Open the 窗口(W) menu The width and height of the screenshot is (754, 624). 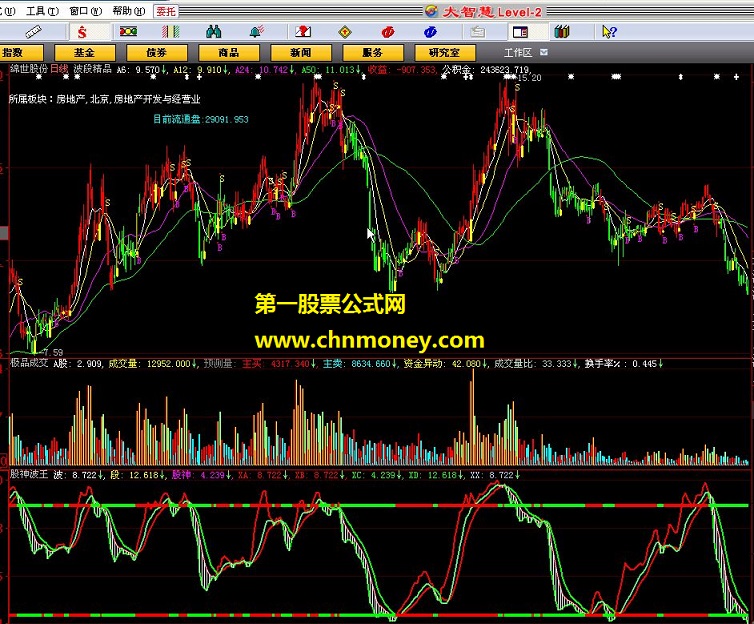click(x=86, y=11)
